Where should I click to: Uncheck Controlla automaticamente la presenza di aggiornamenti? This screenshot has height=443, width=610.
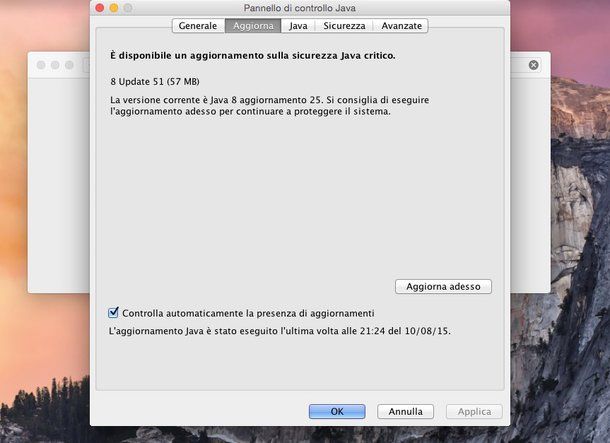113,312
